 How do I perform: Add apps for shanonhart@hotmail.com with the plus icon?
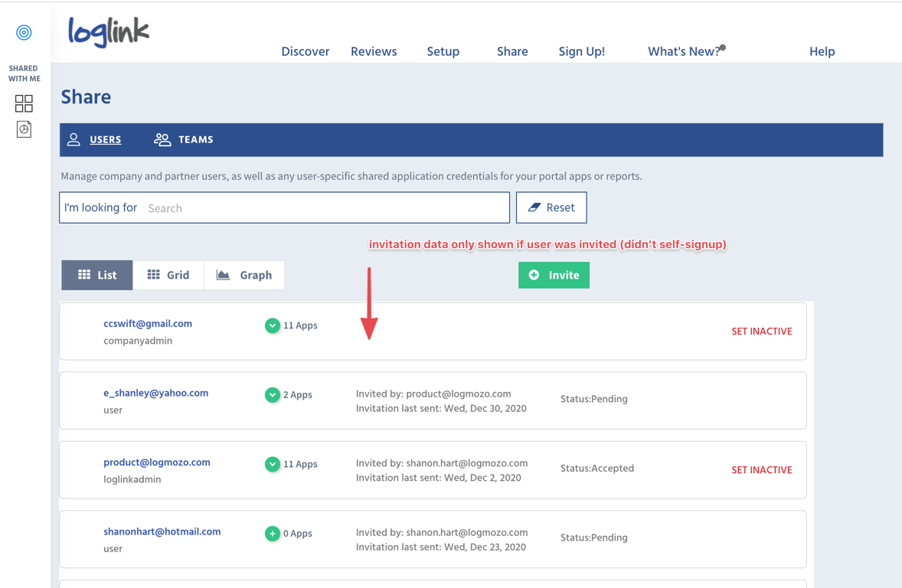[272, 534]
